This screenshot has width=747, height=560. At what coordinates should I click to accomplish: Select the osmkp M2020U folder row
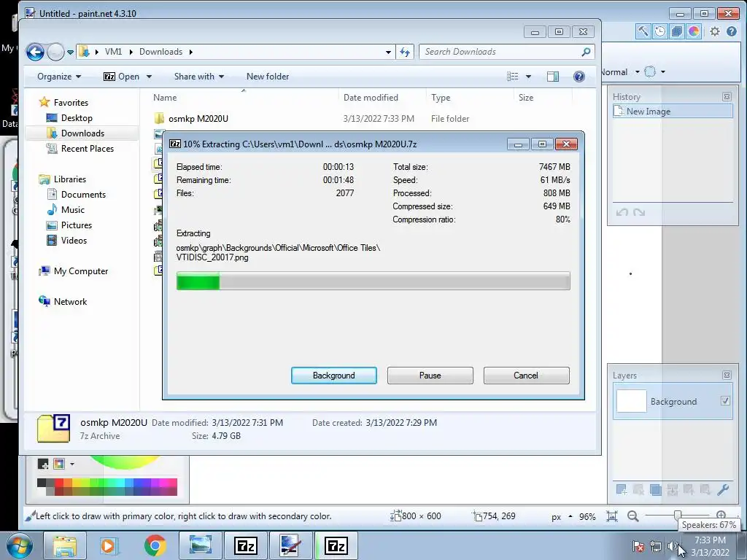click(x=312, y=119)
